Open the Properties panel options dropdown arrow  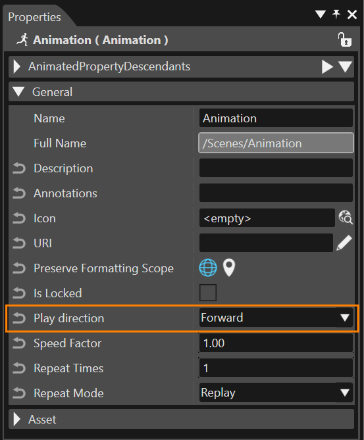[x=320, y=14]
